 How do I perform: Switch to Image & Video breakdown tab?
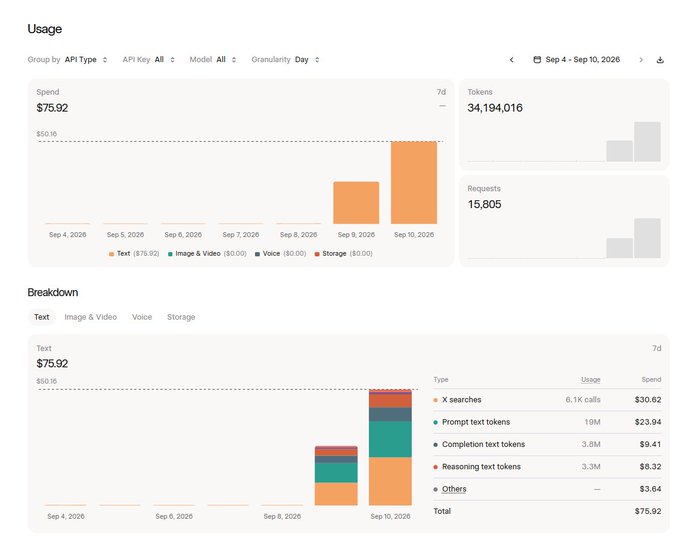[x=91, y=317]
